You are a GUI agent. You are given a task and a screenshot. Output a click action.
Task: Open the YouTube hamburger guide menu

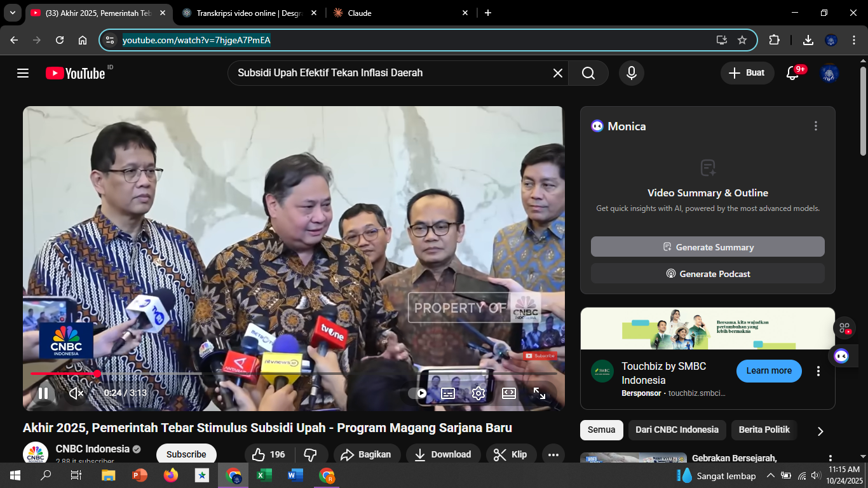23,73
